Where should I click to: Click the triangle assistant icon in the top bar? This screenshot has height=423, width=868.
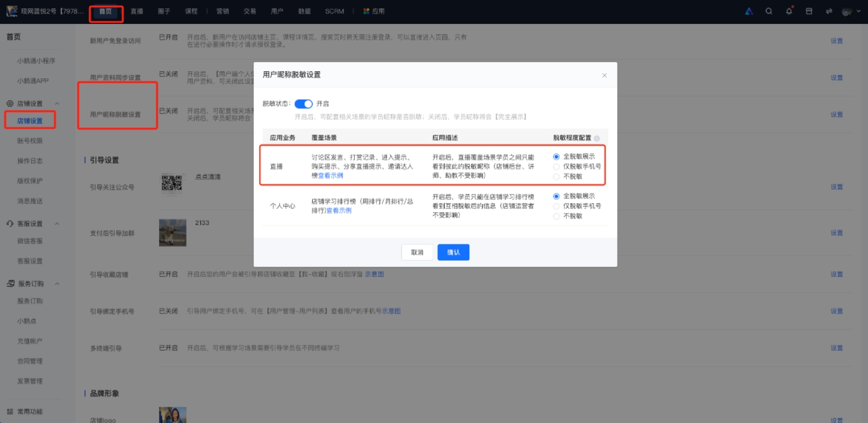click(x=749, y=11)
